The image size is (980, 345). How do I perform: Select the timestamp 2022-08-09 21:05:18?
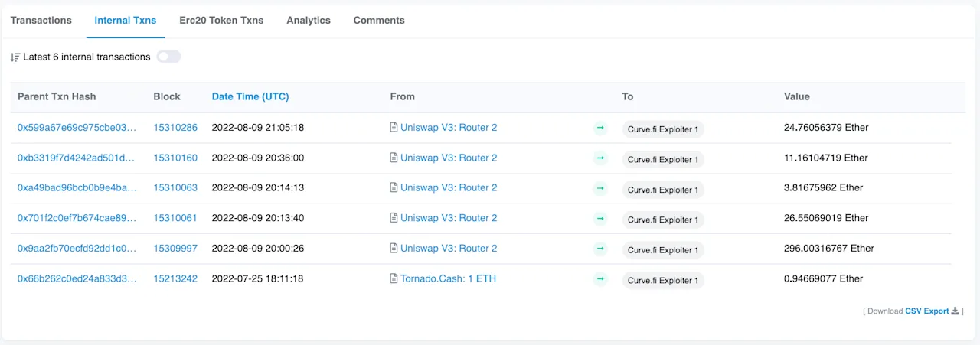(x=258, y=128)
